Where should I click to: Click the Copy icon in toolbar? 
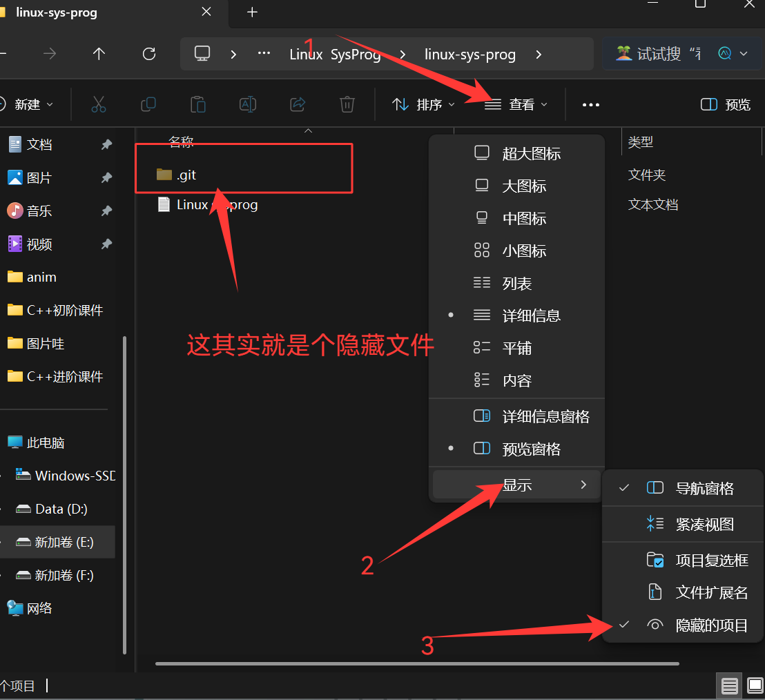pos(148,104)
